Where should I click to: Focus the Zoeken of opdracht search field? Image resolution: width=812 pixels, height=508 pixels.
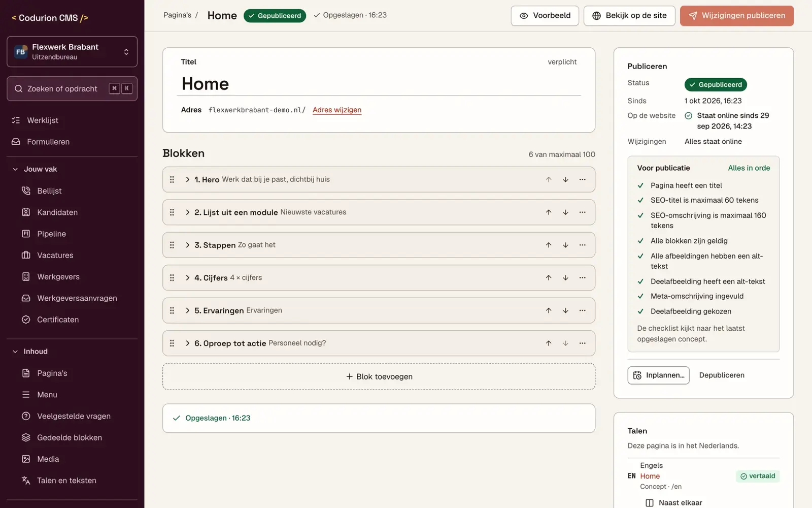[x=72, y=88]
